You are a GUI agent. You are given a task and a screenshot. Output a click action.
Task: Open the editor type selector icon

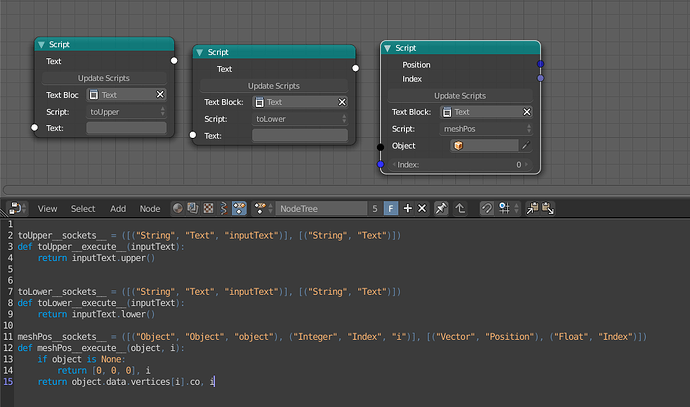[18, 208]
